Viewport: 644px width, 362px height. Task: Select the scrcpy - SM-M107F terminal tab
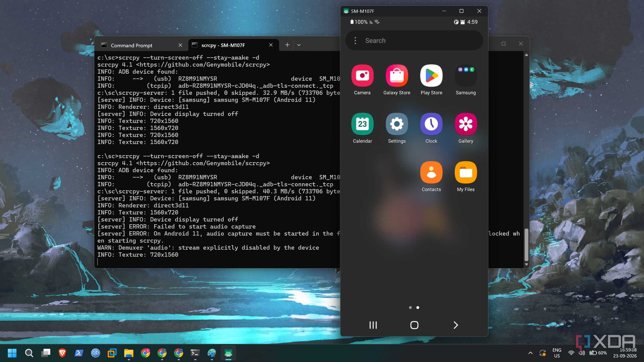[233, 45]
